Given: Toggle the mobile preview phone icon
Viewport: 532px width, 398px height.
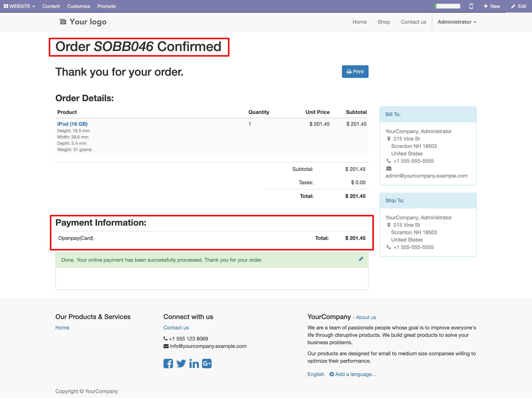Looking at the screenshot, I should point(471,6).
